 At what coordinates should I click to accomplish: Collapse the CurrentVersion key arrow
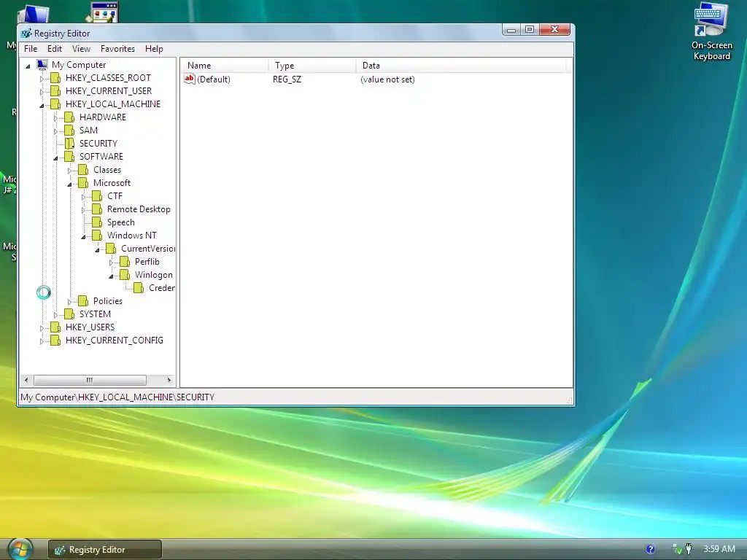[x=97, y=249]
